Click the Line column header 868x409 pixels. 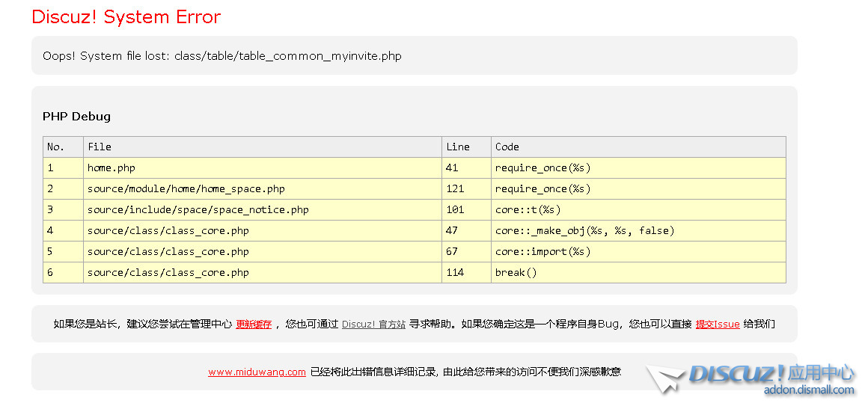point(466,147)
